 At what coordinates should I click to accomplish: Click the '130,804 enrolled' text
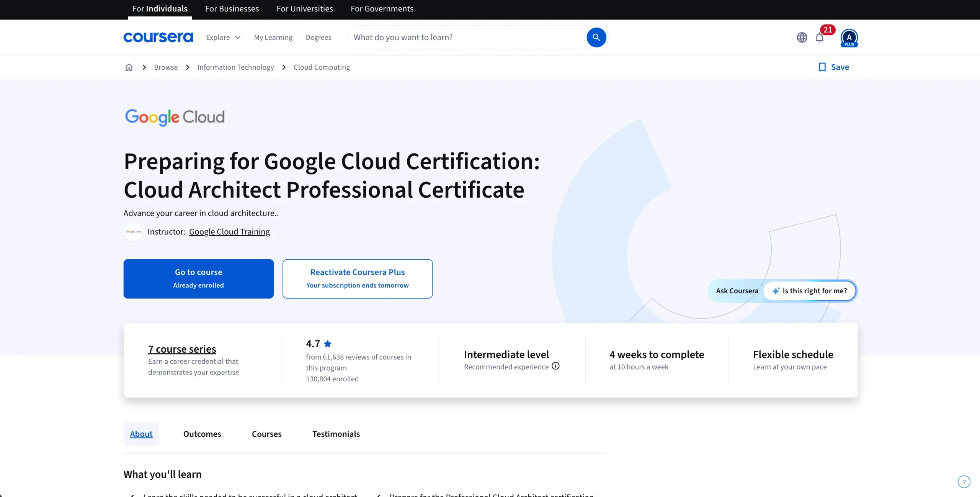click(332, 379)
